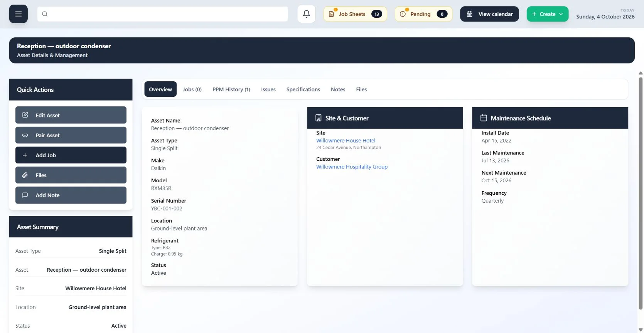Click the scrollbar down arrow
This screenshot has width=644, height=333.
[641, 330]
